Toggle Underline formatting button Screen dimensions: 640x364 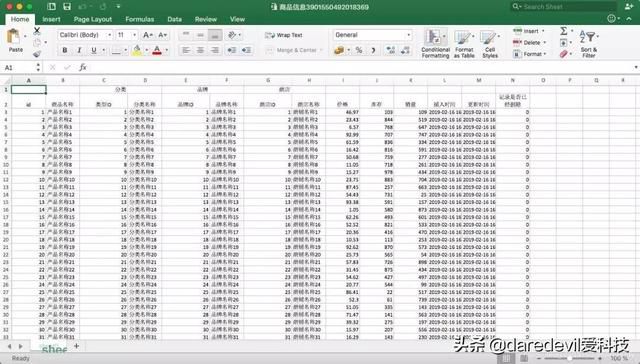(x=94, y=50)
